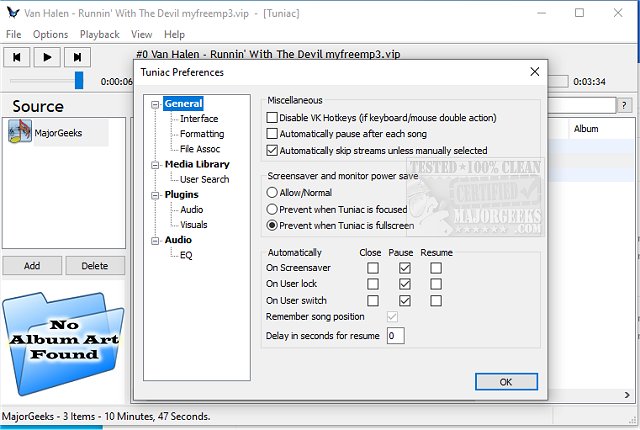Tick Resume checkbox for On User lock
Viewport: 640px width, 430px height.
(436, 284)
